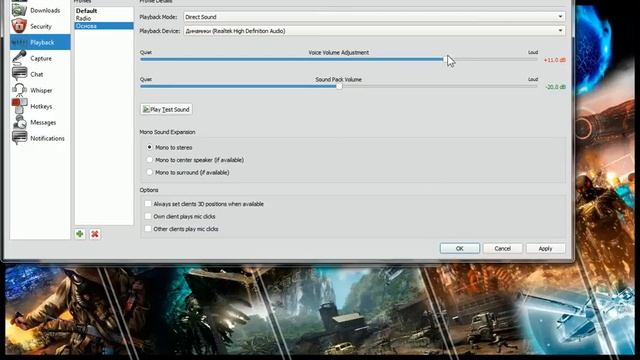Image resolution: width=640 pixels, height=360 pixels.
Task: Open the Chat menu label
Action: point(36,74)
